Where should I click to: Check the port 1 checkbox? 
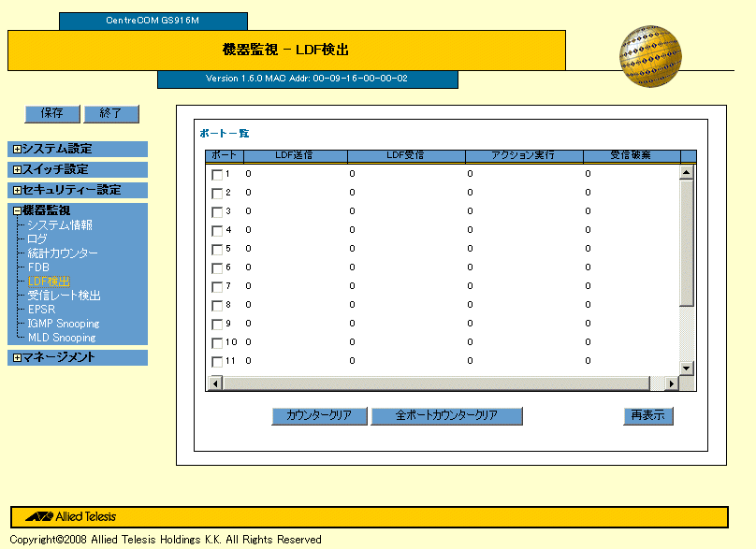click(x=217, y=175)
